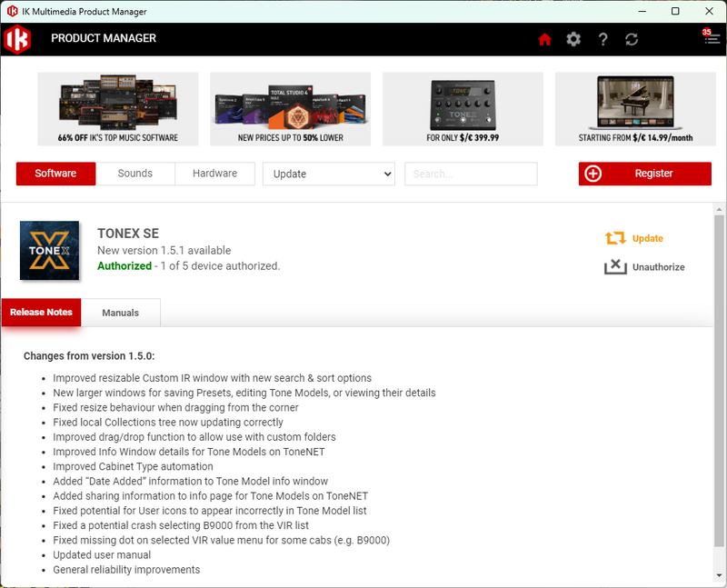
Task: Click the TONEX SE product artwork
Action: coord(50,251)
